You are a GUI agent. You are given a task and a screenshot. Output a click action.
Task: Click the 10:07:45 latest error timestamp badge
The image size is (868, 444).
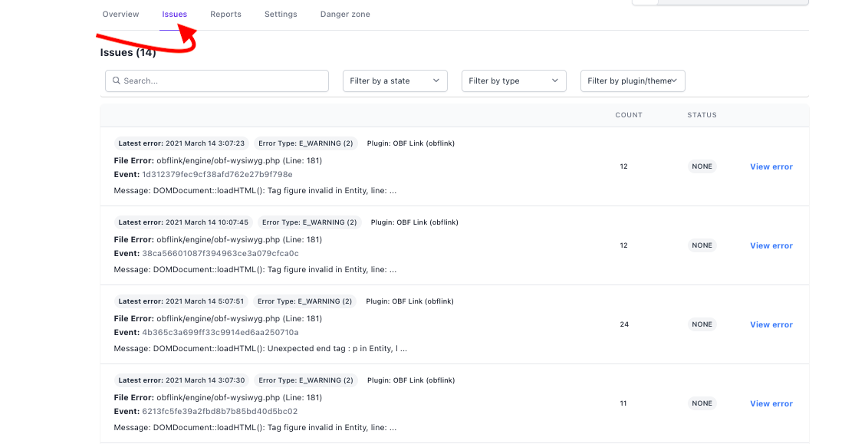(x=183, y=222)
